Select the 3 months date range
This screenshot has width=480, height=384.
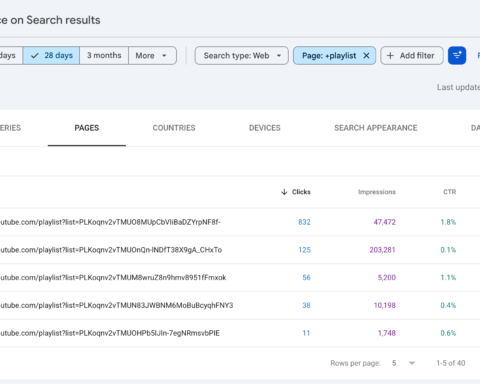pos(104,55)
